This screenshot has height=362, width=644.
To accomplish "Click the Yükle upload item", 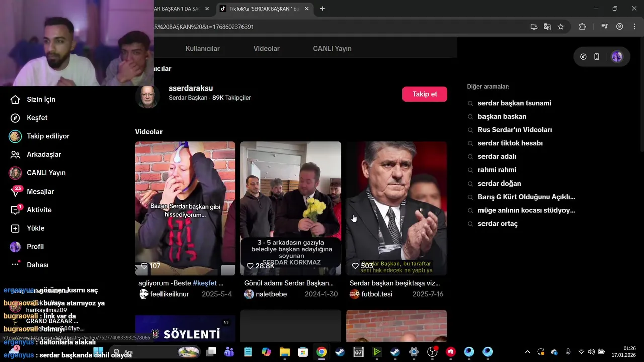I will pos(28,228).
